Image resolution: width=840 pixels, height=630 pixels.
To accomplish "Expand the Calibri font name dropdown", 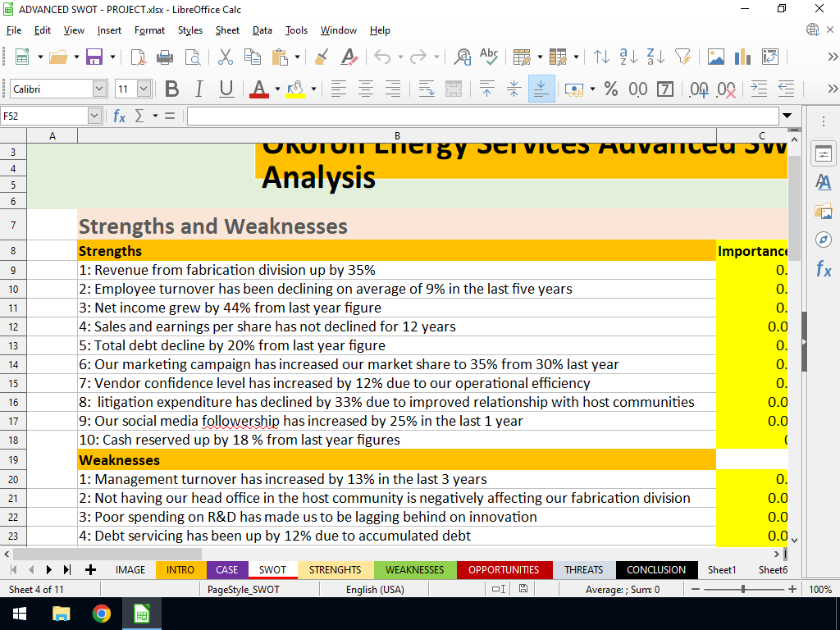I will 99,89.
